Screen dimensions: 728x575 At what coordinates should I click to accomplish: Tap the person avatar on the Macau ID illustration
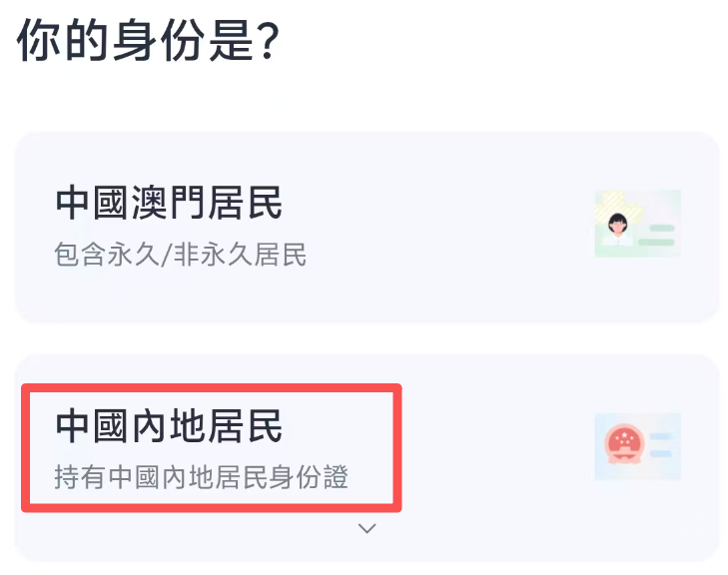click(618, 226)
